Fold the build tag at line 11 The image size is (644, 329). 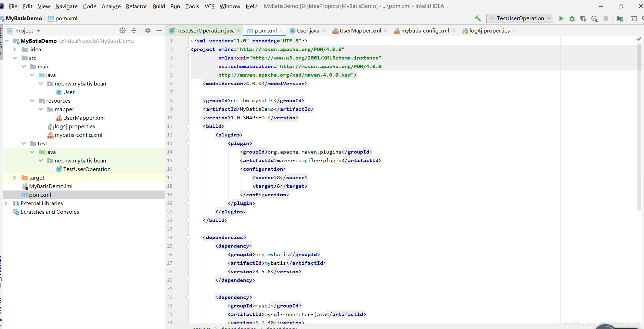point(188,126)
